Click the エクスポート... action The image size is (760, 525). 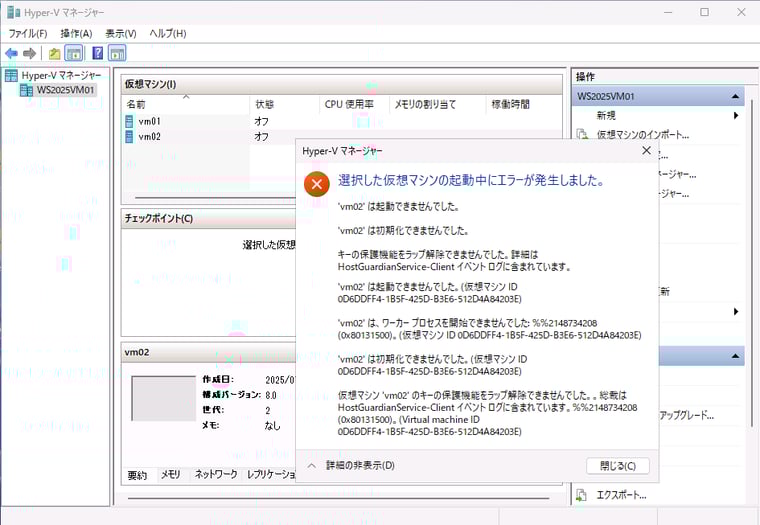point(621,495)
